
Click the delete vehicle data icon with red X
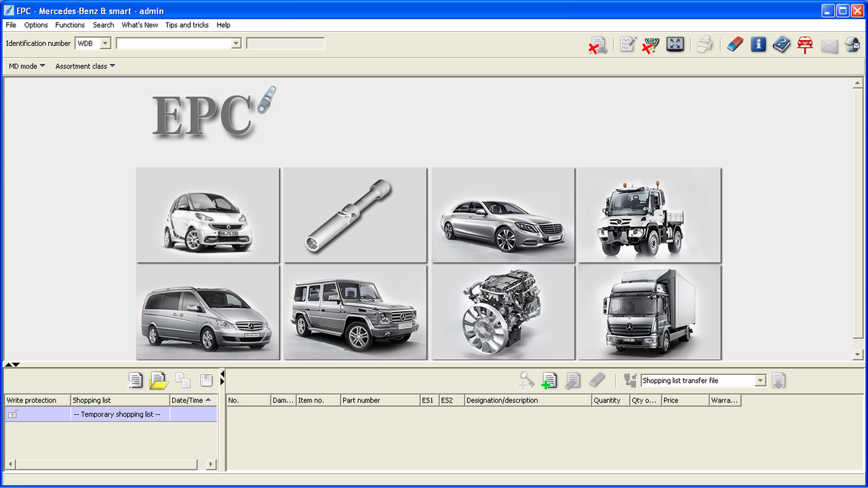[597, 45]
